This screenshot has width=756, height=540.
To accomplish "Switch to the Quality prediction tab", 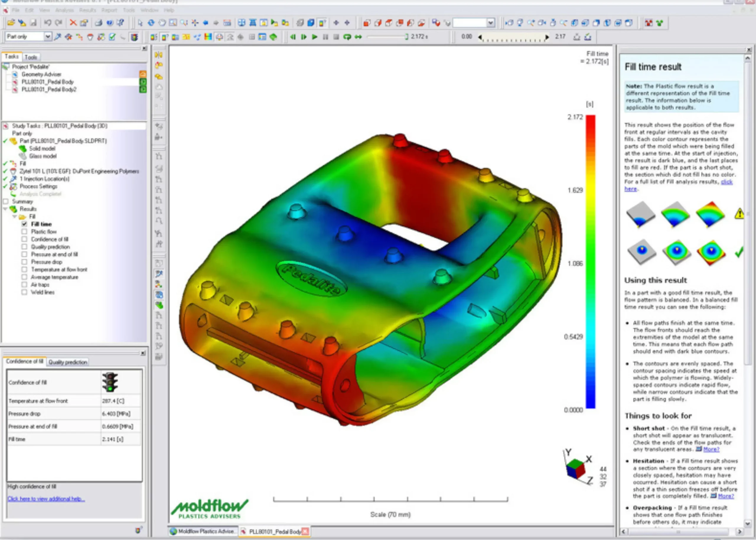I will pyautogui.click(x=68, y=362).
